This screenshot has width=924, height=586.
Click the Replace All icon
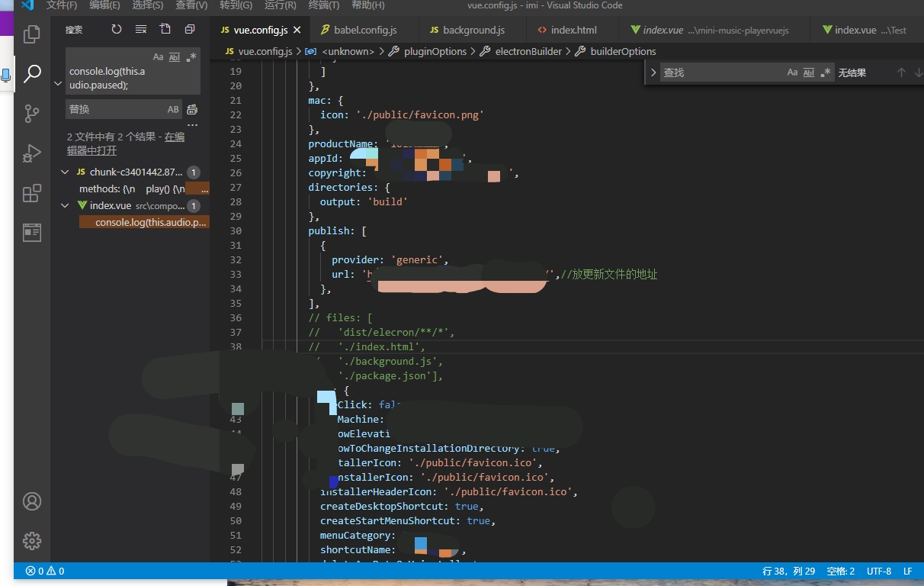click(x=192, y=109)
